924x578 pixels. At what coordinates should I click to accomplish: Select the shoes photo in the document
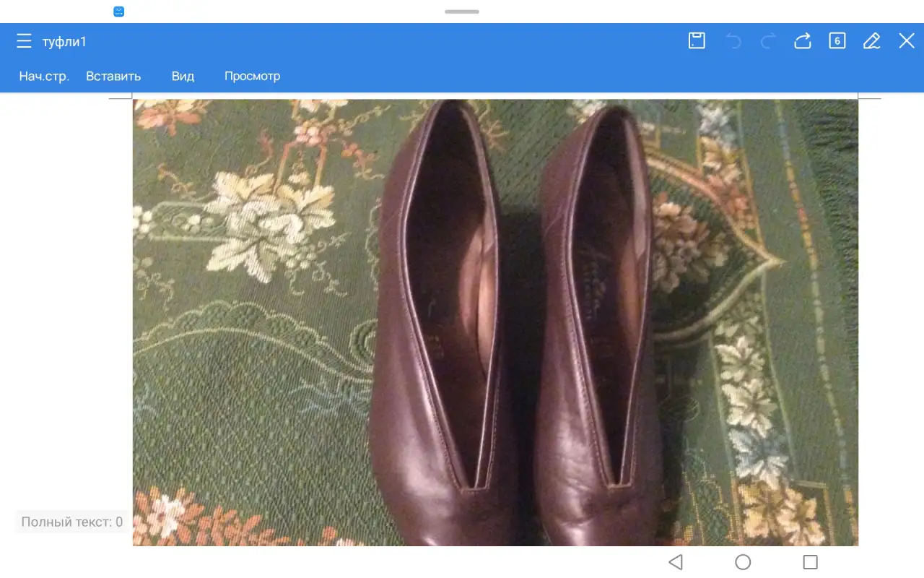click(495, 322)
